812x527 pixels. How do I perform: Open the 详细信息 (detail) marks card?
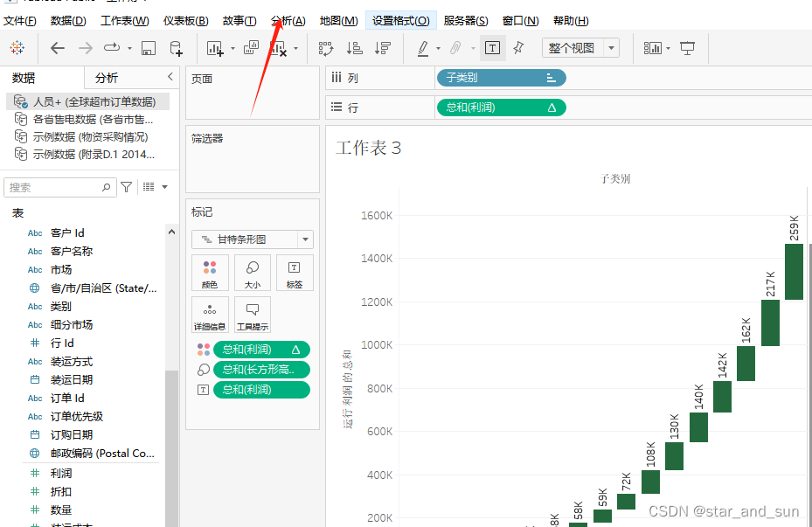(x=210, y=315)
